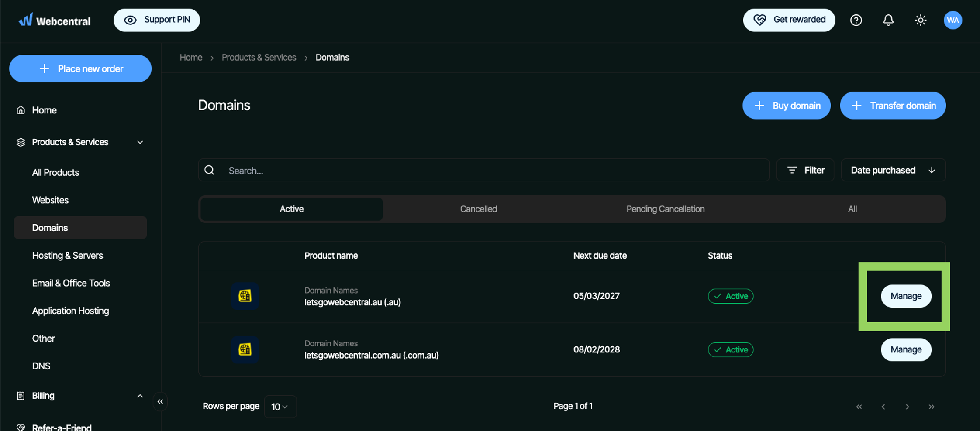Go to the first page
Screen dimensions: 980x431
point(859,407)
